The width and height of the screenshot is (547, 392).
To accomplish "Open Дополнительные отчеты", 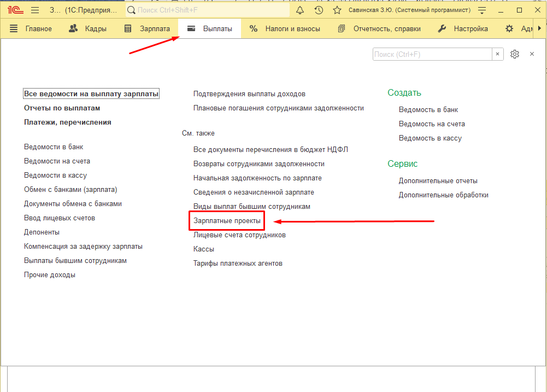I will tap(438, 181).
